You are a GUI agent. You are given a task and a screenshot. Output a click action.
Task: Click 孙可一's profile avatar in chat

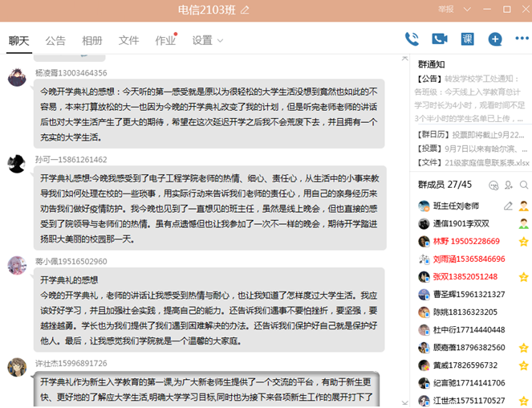click(17, 164)
